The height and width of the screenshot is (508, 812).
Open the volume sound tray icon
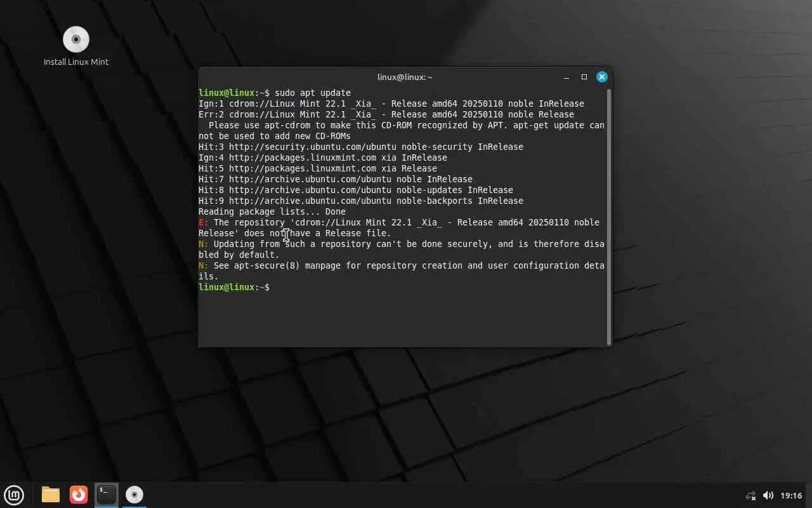click(x=768, y=495)
